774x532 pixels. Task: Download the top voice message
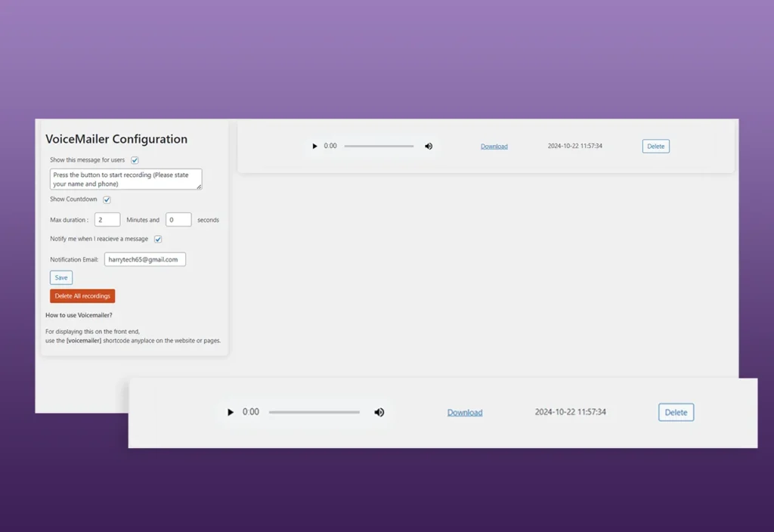click(494, 146)
